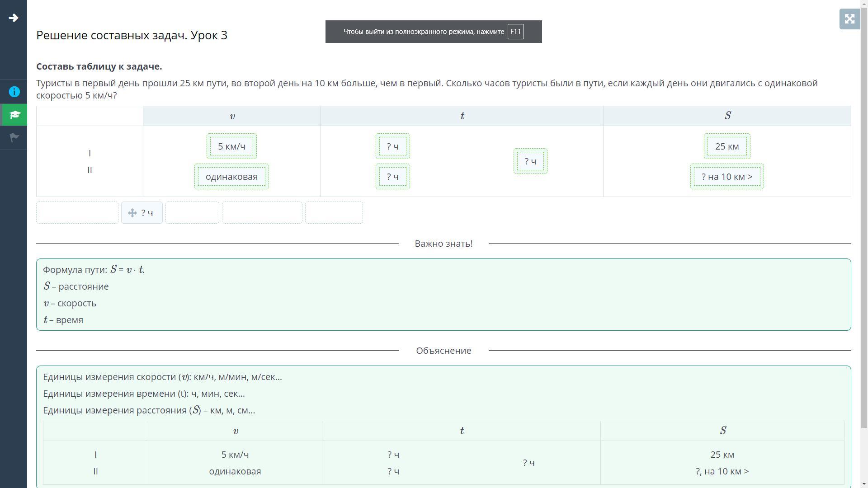Select the total time '? ч' tile
Image resolution: width=868 pixels, height=488 pixels.
(530, 161)
